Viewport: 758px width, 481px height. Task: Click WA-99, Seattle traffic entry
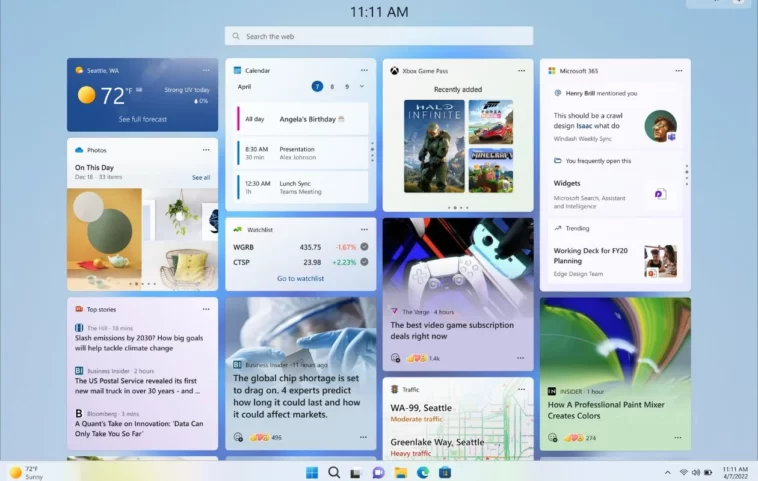[421, 412]
